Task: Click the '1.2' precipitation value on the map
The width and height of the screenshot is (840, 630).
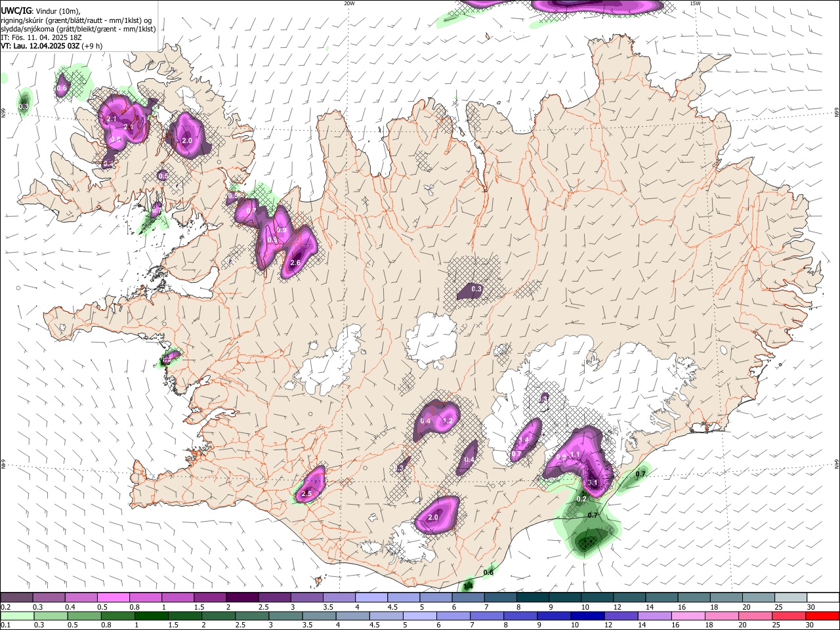Action: click(448, 421)
